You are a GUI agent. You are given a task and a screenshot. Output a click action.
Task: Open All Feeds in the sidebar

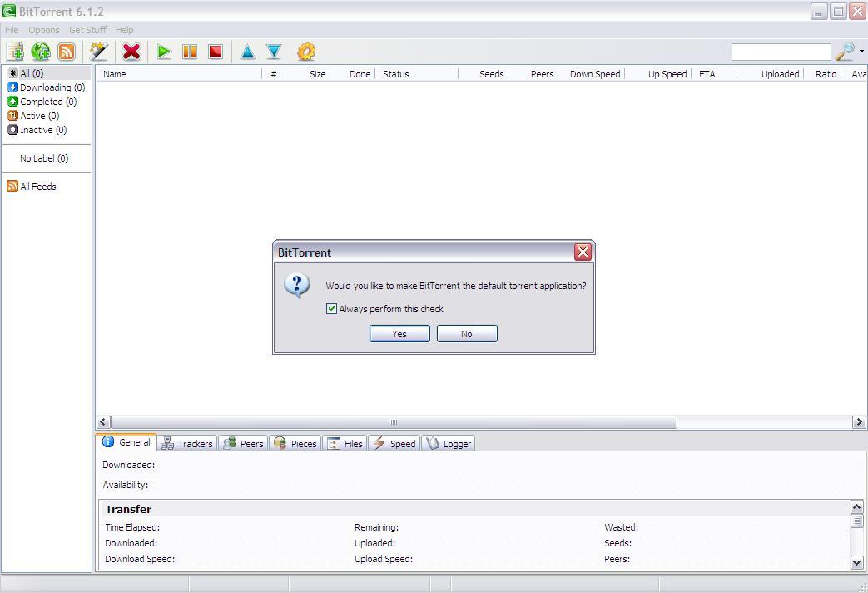click(32, 187)
